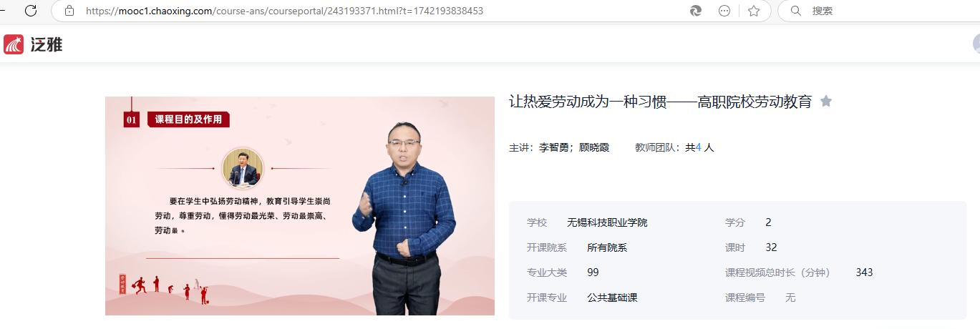Click the browser sync icon in the address bar
Image resolution: width=980 pixels, height=329 pixels.
pyautogui.click(x=696, y=11)
